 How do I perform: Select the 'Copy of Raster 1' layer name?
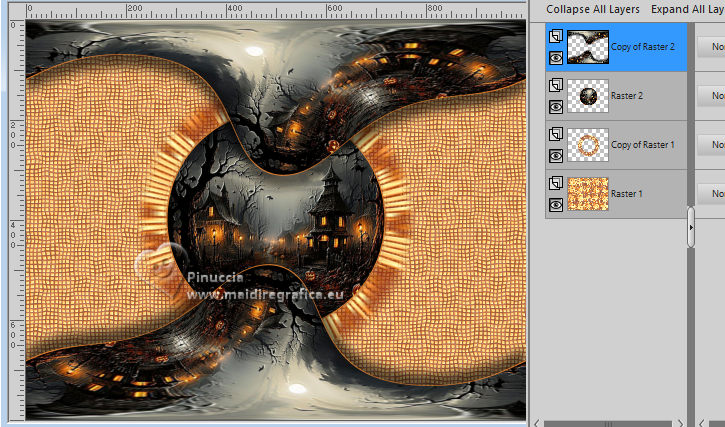point(643,145)
